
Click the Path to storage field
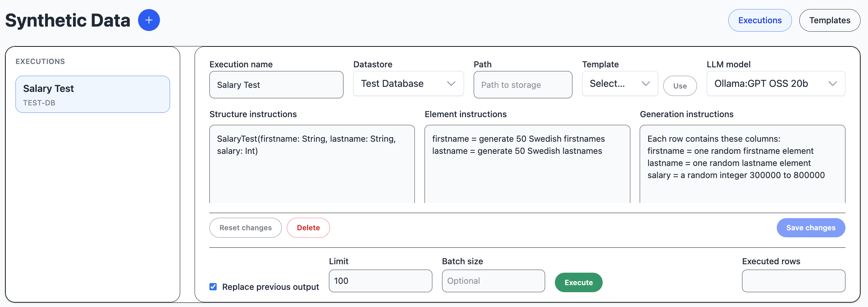[523, 85]
